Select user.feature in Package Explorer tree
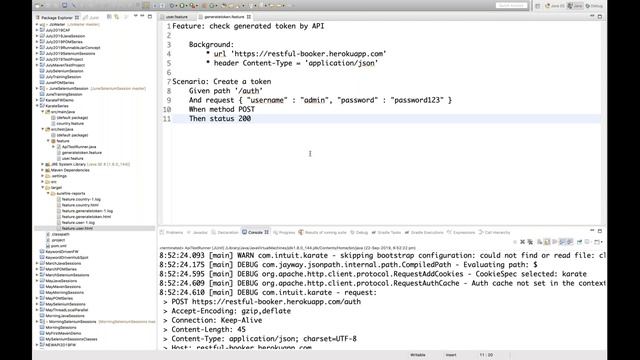Viewport: 640px width, 360px height. tap(73, 158)
